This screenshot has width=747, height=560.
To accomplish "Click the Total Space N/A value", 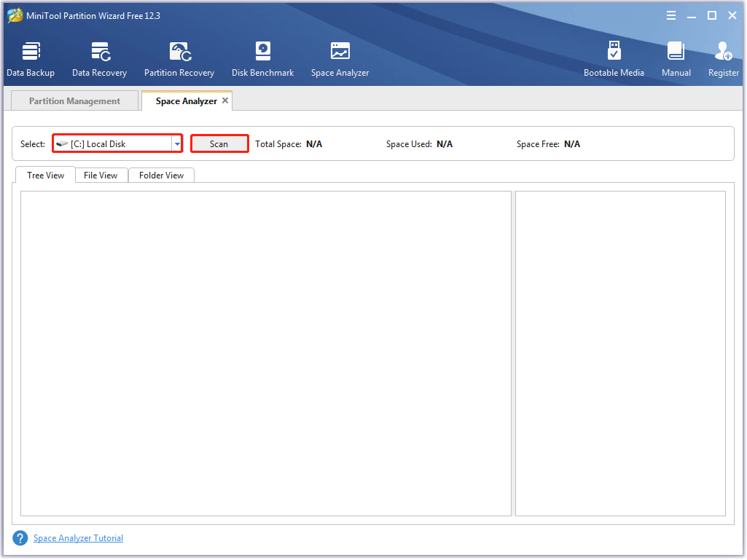I will tap(314, 144).
